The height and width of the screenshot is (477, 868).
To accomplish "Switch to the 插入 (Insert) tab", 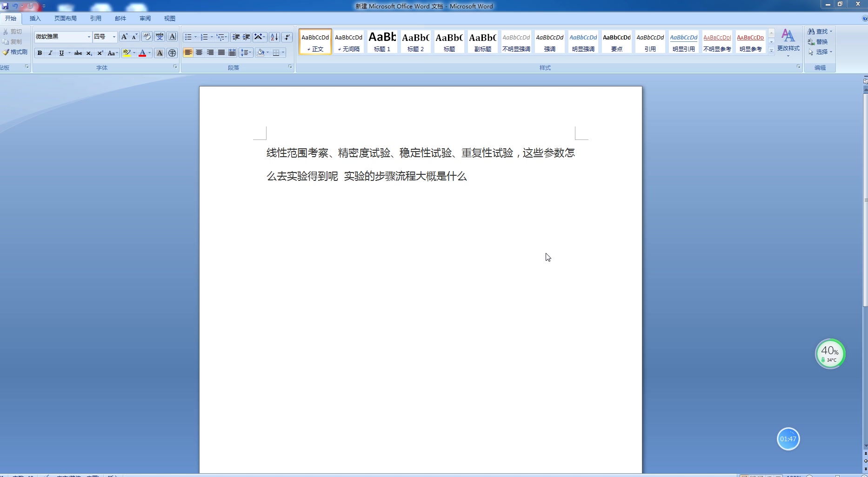I will pyautogui.click(x=35, y=19).
